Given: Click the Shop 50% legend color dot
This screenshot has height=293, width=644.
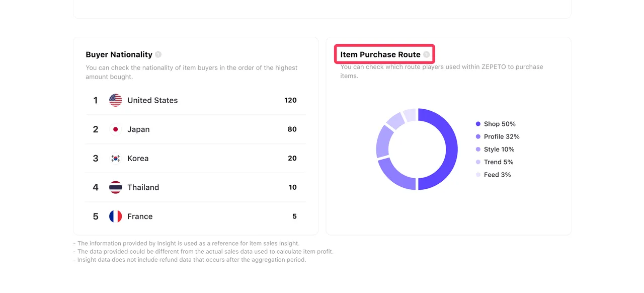Looking at the screenshot, I should [x=478, y=124].
